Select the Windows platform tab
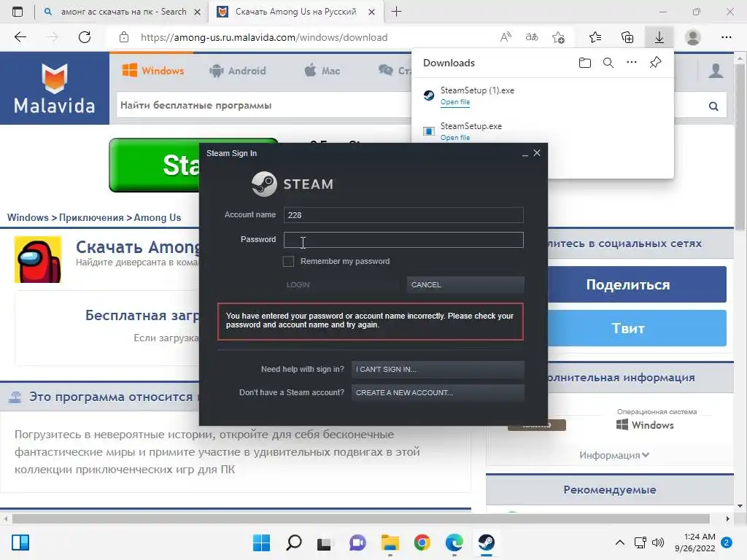Viewport: 747px width, 560px height. tap(153, 71)
